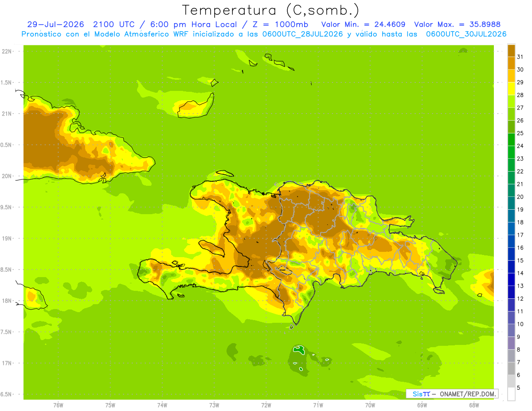Click the '68W' longitude label
The height and width of the screenshot is (411, 532).
(474, 405)
